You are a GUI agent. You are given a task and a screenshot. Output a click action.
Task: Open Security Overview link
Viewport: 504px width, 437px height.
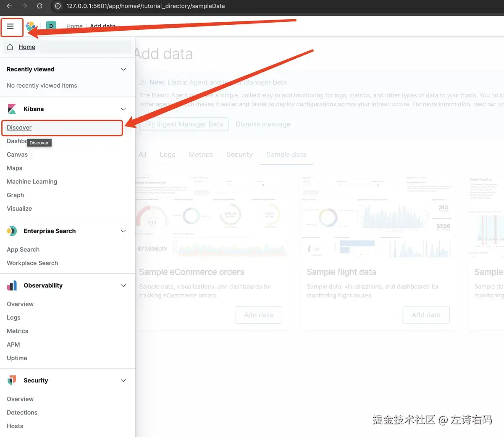(x=20, y=399)
